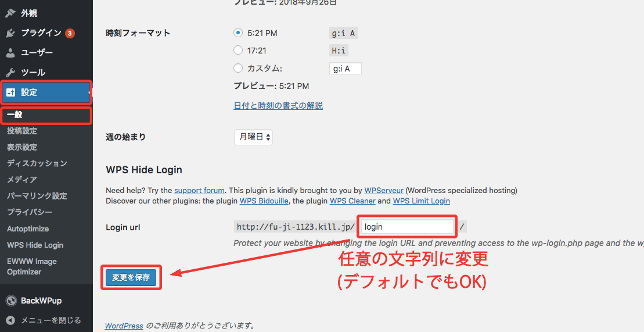The height and width of the screenshot is (332, 644).
Task: Open EWWW Image Optimizer settings page
Action: coord(31,266)
